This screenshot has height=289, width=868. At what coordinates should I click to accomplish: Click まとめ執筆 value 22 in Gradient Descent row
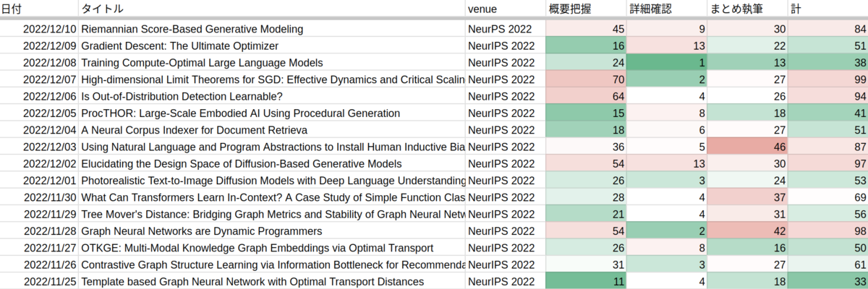(x=746, y=46)
